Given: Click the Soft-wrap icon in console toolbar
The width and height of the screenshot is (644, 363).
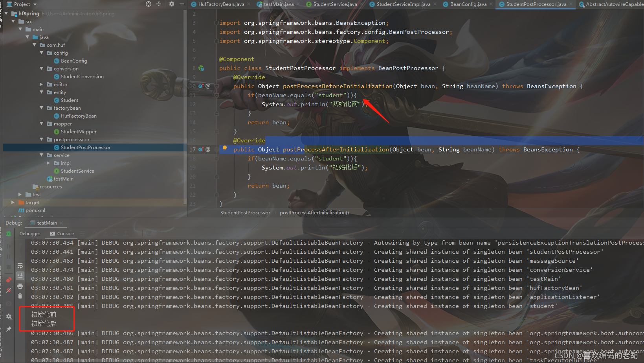Looking at the screenshot, I should [x=20, y=266].
